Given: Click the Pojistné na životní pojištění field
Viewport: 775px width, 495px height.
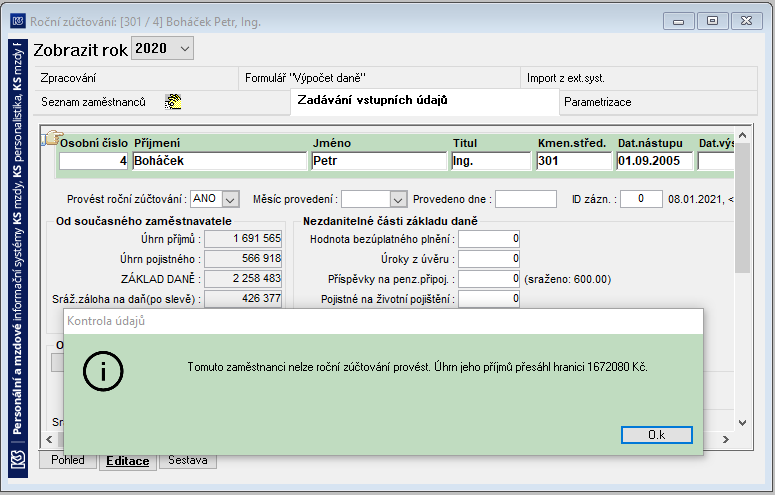Looking at the screenshot, I should pyautogui.click(x=489, y=299).
